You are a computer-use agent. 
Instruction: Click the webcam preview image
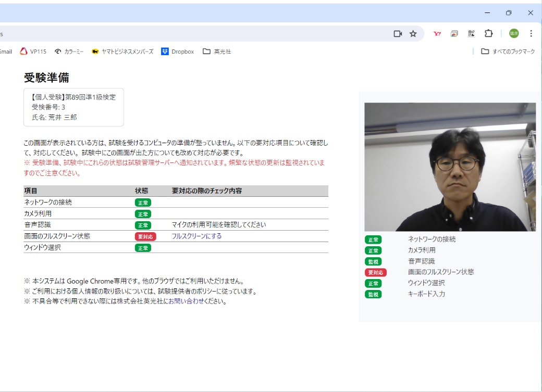point(450,167)
